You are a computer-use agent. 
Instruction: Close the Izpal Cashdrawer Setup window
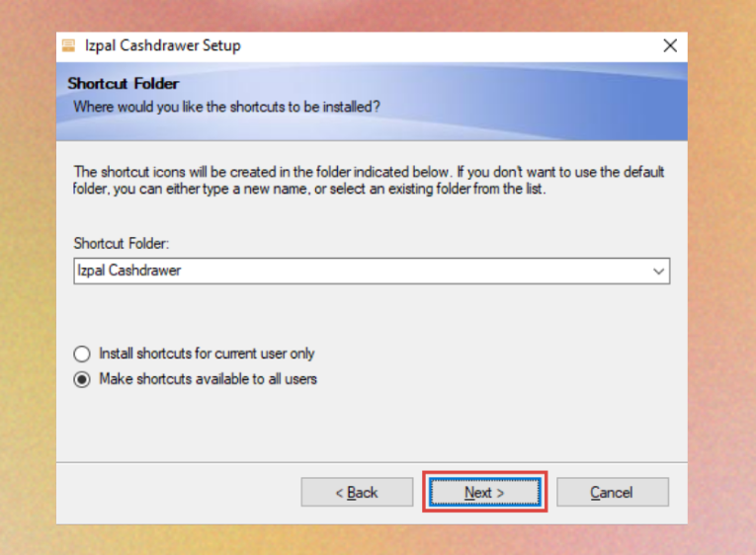coord(670,46)
